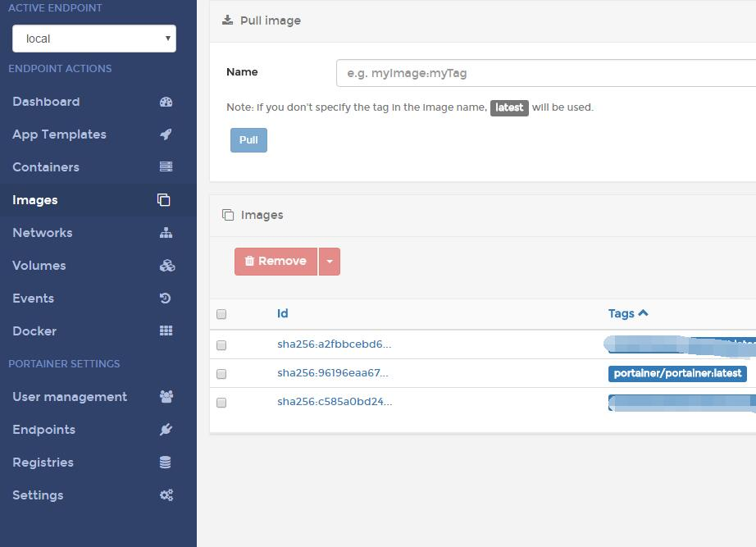Open Dashboard via its gauge icon
Screen dimensions: 756x547
click(166, 102)
